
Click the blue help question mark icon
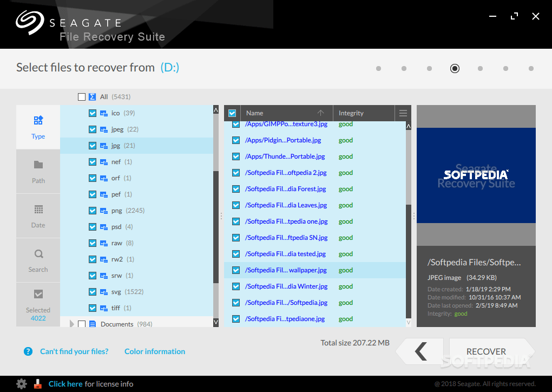(28, 351)
